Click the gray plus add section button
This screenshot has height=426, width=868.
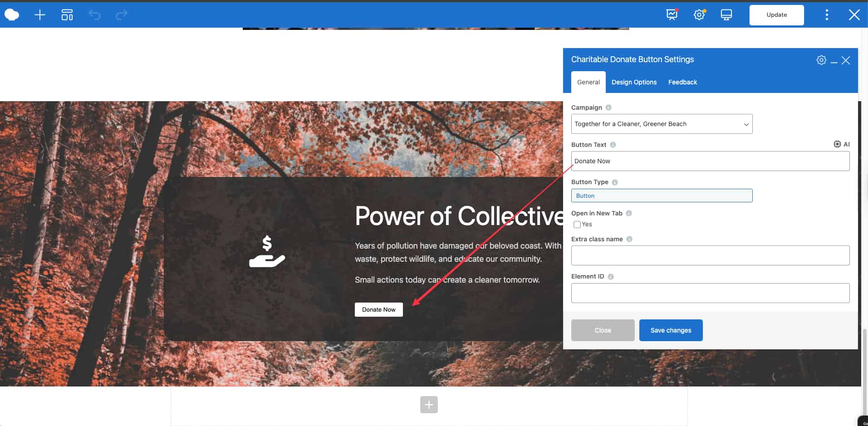pos(429,405)
